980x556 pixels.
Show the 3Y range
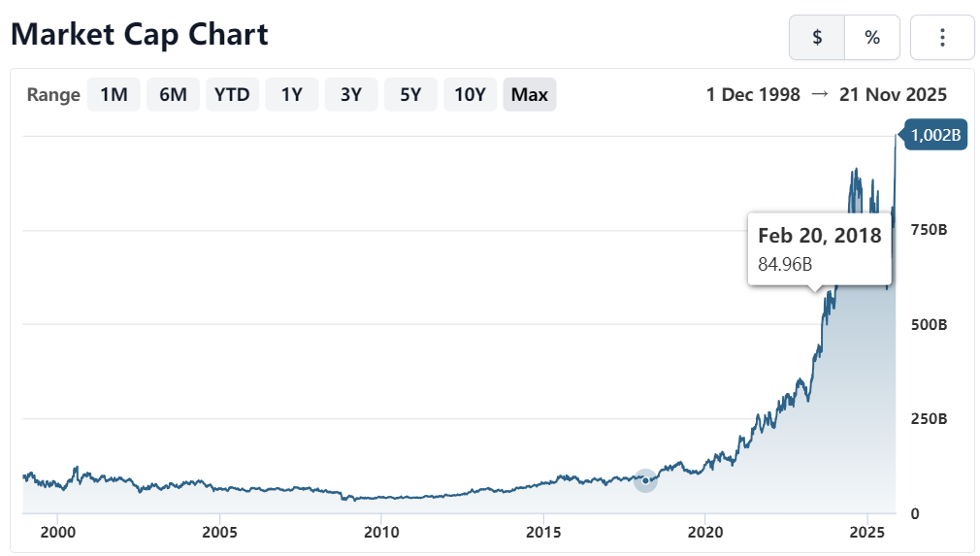point(351,95)
